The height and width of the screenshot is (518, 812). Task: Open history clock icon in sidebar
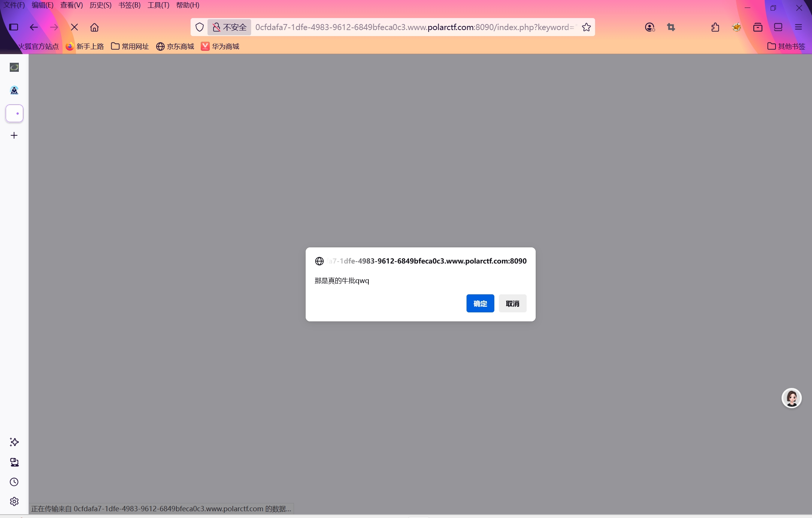14,482
